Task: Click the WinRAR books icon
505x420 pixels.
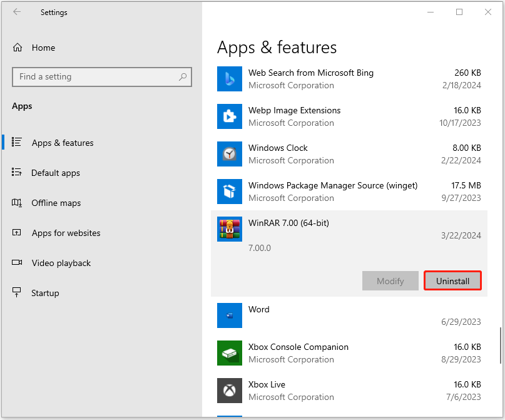Action: pos(229,229)
